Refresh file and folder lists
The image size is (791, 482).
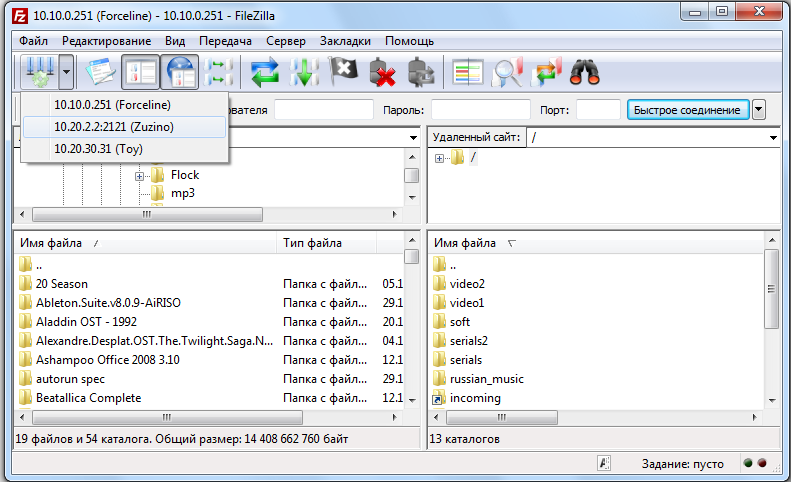264,72
